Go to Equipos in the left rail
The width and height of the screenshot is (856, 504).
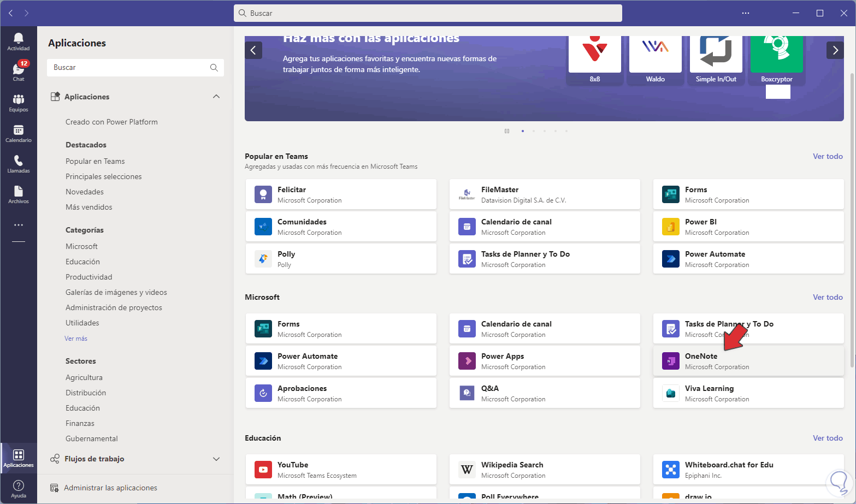(19, 102)
